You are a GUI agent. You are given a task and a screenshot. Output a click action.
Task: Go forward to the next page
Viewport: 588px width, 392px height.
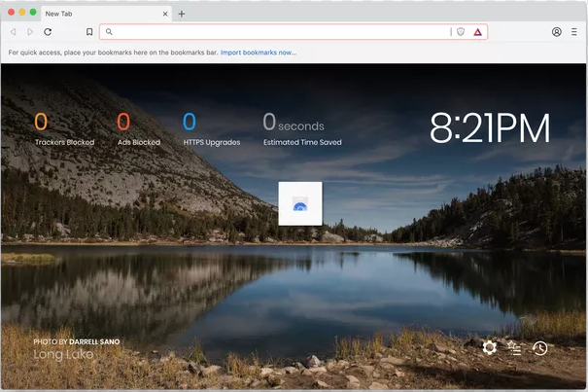pos(30,32)
